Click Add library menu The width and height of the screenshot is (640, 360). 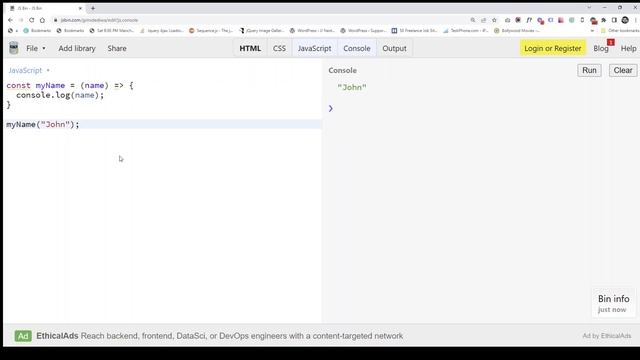pos(77,48)
